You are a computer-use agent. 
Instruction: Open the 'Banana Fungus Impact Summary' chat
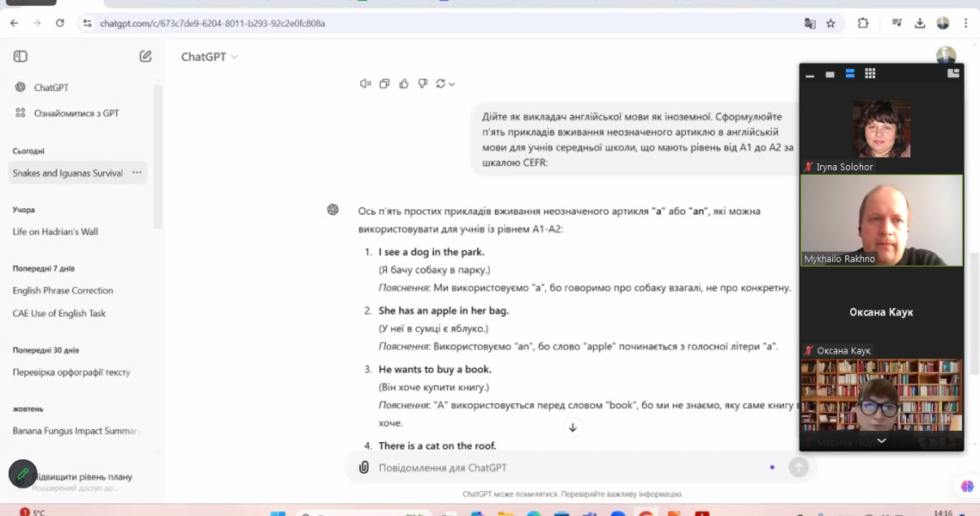(x=75, y=431)
